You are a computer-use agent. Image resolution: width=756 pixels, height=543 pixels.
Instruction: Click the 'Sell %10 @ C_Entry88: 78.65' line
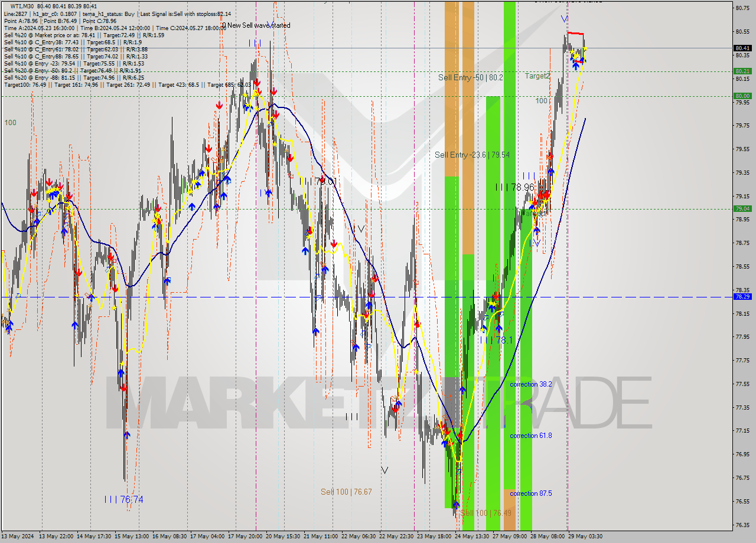point(76,56)
